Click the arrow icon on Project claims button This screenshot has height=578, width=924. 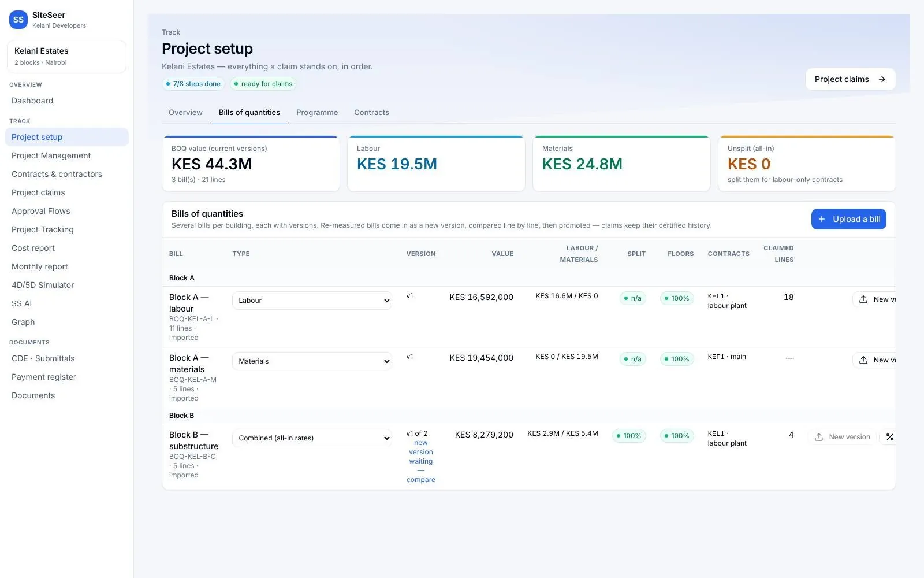click(882, 79)
